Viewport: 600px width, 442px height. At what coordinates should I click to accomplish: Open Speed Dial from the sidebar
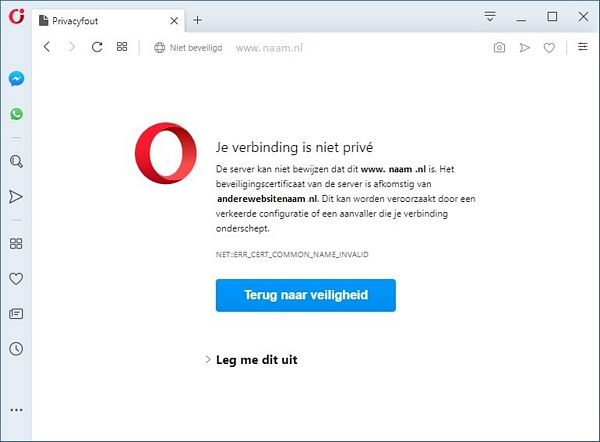(16, 244)
